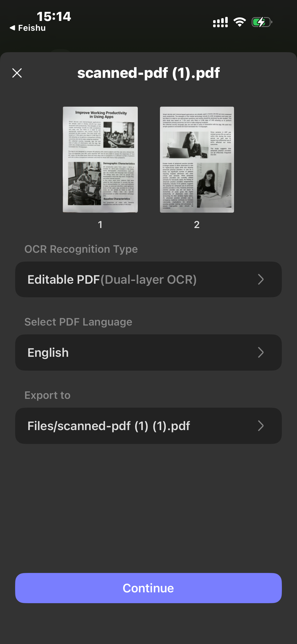
Task: Tap the Feishu back arrow in status bar
Action: pos(12,28)
